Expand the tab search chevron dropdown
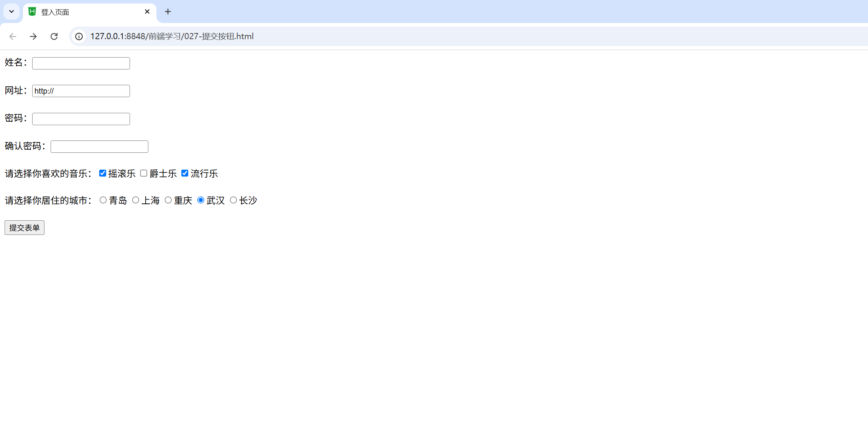The image size is (868, 441). tap(12, 12)
